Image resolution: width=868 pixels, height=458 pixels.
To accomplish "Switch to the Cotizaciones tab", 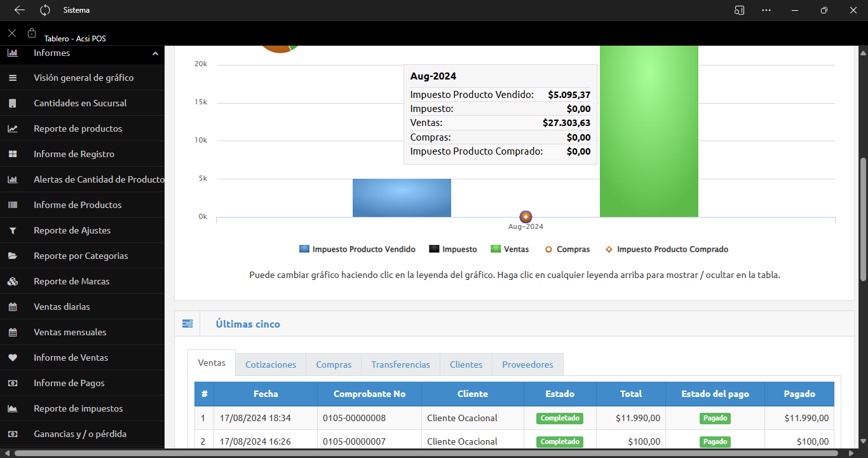I will 271,364.
